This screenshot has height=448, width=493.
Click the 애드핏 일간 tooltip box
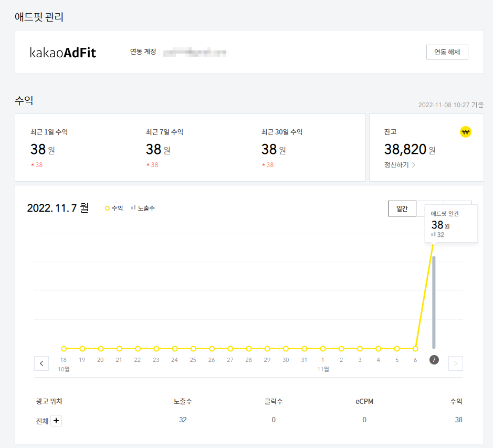451,223
